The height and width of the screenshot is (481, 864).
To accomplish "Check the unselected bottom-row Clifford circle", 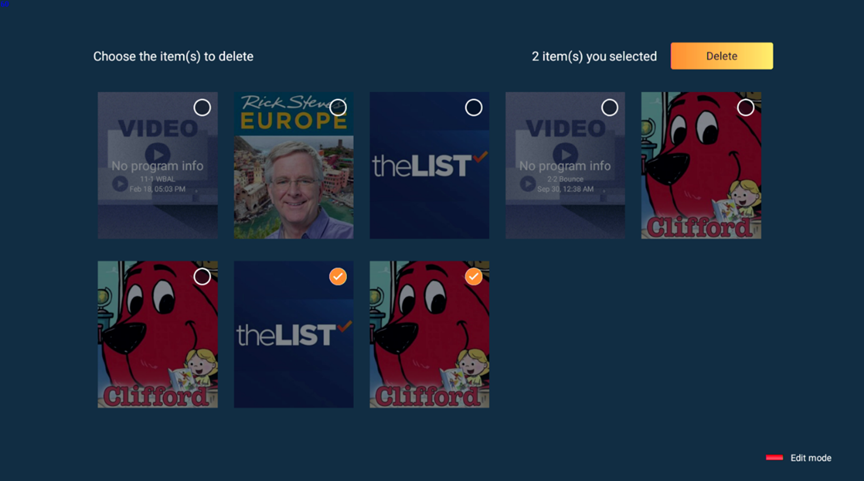I will click(202, 277).
